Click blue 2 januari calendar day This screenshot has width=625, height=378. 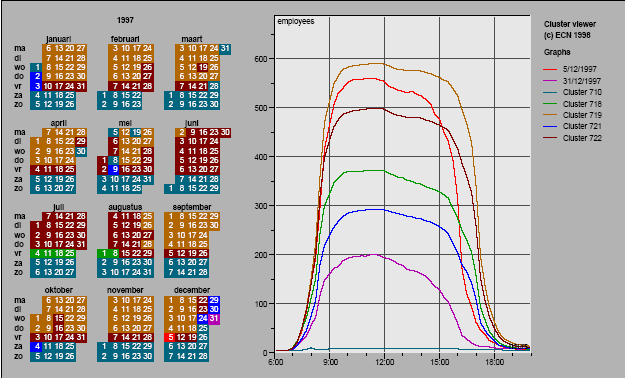36,76
